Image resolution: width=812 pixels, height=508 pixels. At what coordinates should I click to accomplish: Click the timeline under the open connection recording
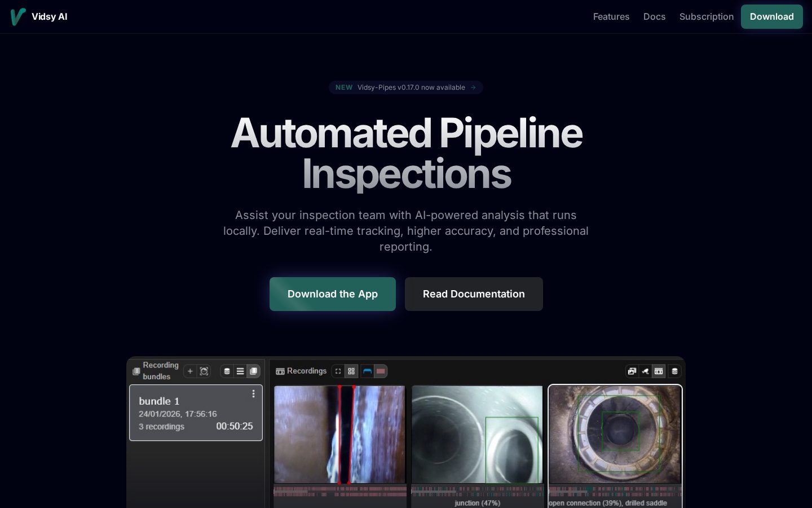pyautogui.click(x=615, y=491)
